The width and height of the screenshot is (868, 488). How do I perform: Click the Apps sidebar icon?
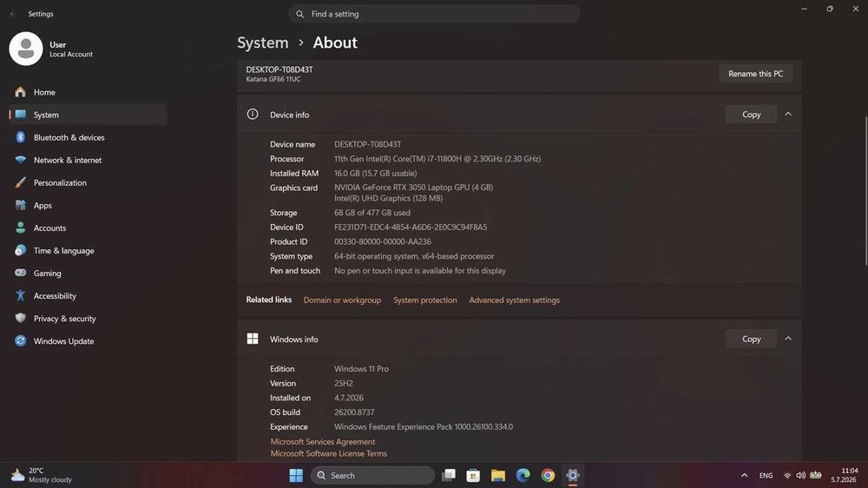[21, 205]
